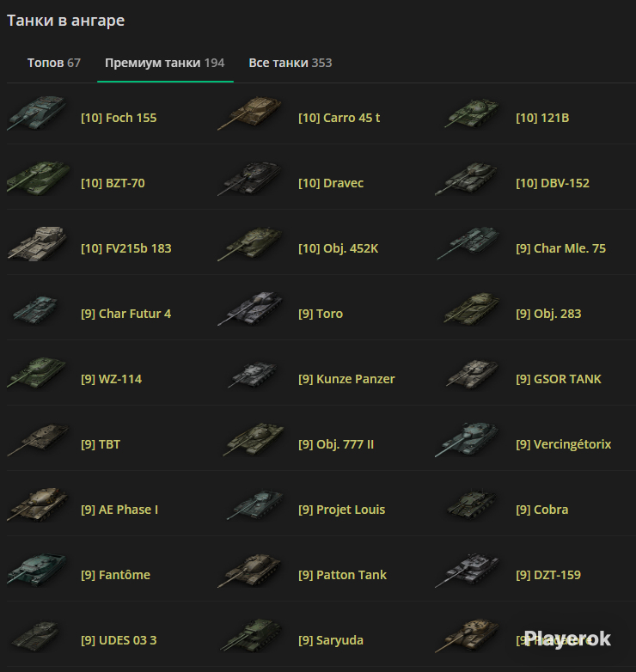Click the DBV-152 tank icon

point(468,178)
